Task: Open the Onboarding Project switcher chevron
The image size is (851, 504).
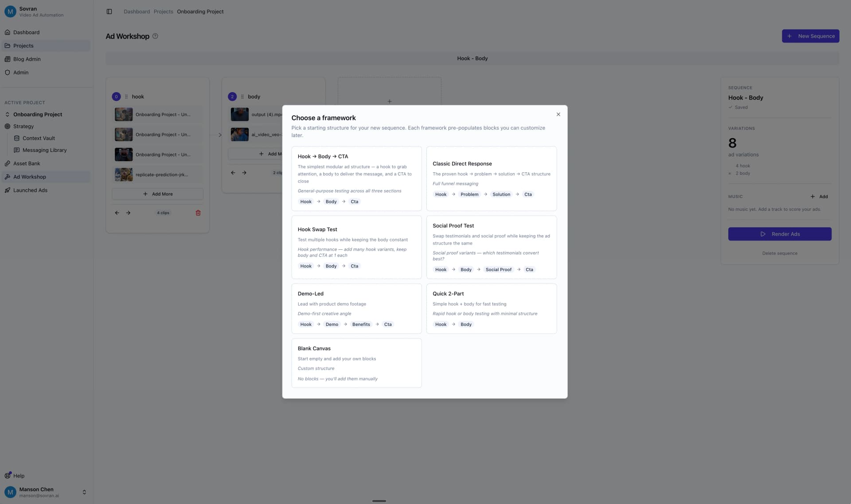Action: 7,114
